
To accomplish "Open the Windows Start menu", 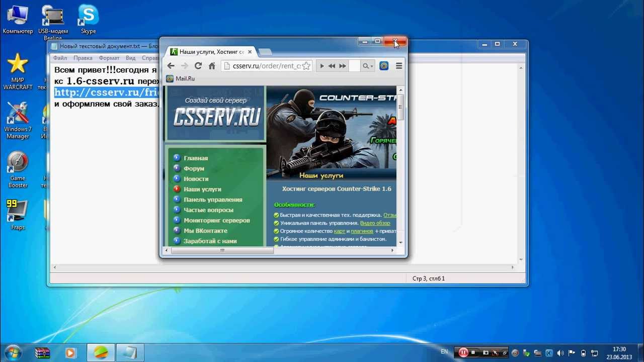I will pos(13,352).
